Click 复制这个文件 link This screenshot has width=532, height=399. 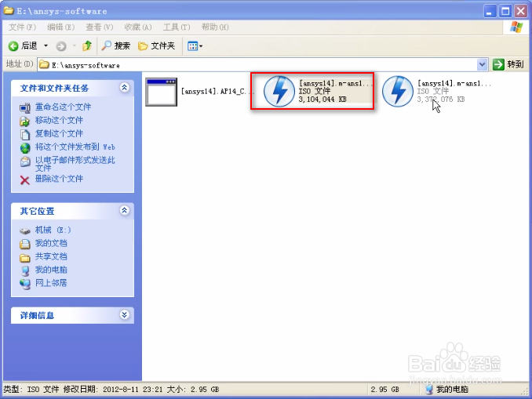(59, 133)
